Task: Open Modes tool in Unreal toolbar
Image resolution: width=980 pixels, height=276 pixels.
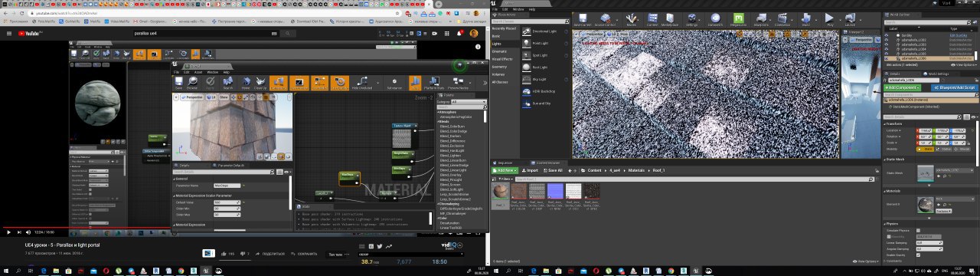Action: pos(631,19)
